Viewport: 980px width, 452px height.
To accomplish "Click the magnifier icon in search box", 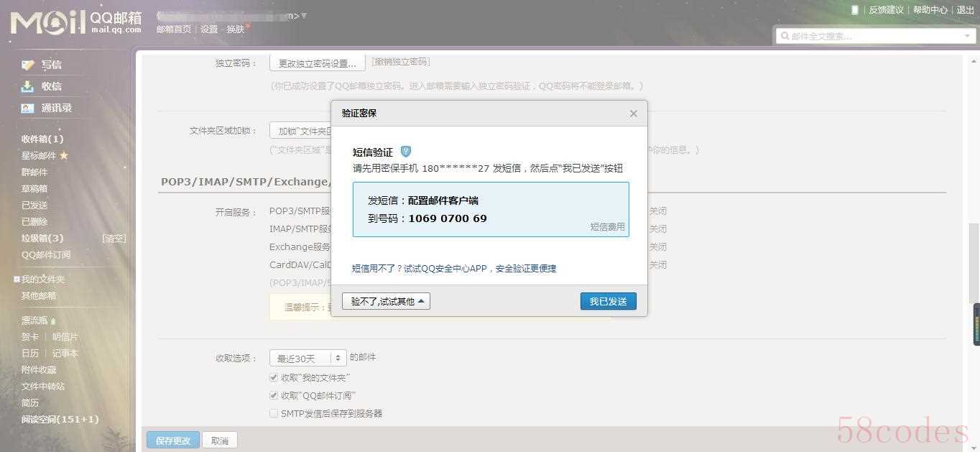I will pyautogui.click(x=784, y=36).
